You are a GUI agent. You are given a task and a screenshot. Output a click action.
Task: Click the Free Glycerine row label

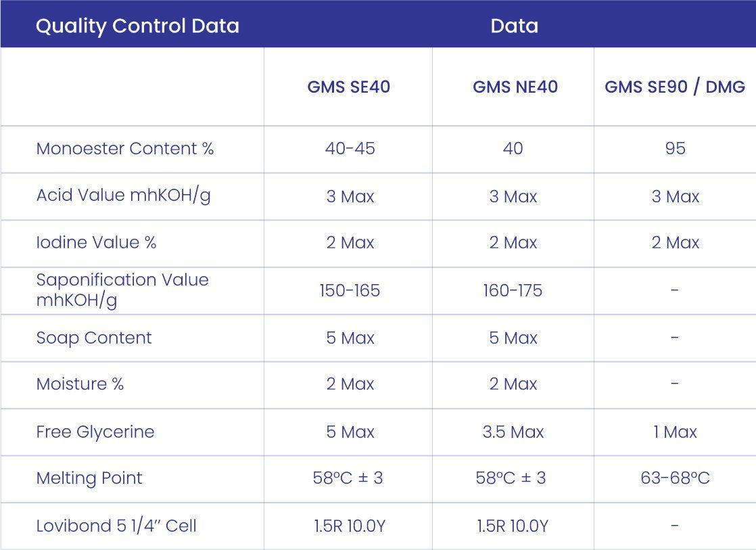95,432
